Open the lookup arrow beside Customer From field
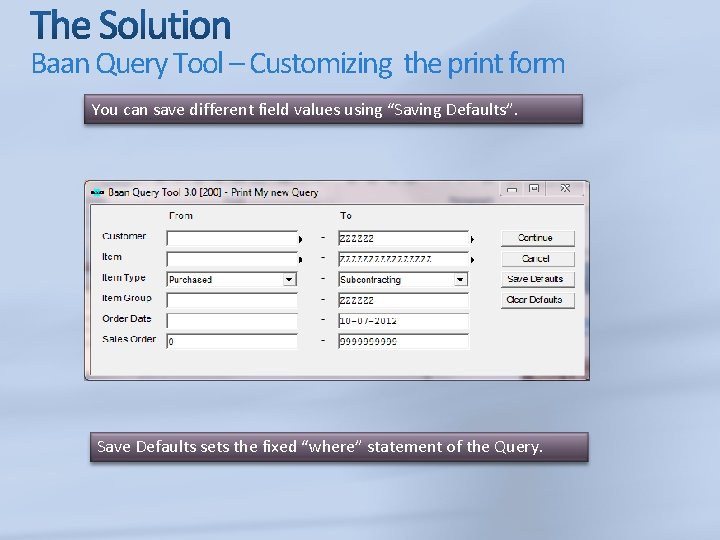720x540 pixels. coord(300,239)
